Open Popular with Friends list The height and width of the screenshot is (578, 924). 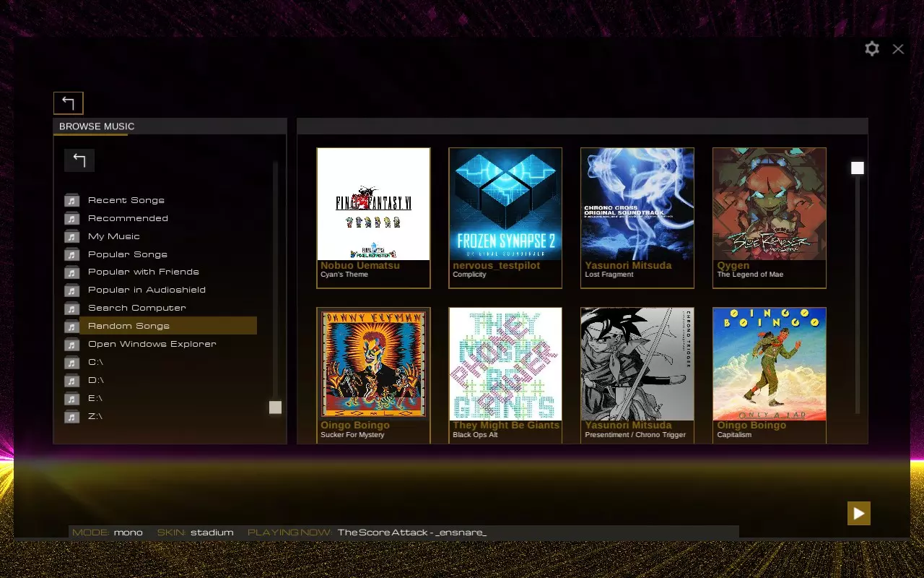143,272
